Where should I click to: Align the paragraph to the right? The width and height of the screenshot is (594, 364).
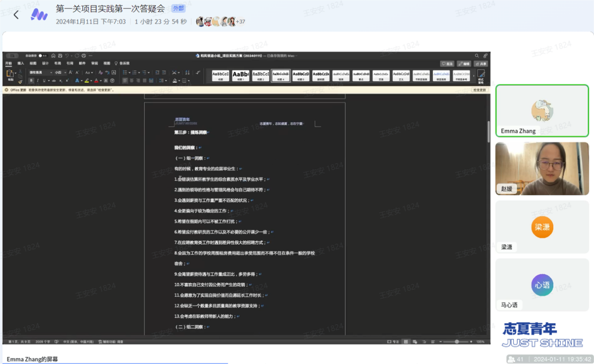[x=138, y=81]
